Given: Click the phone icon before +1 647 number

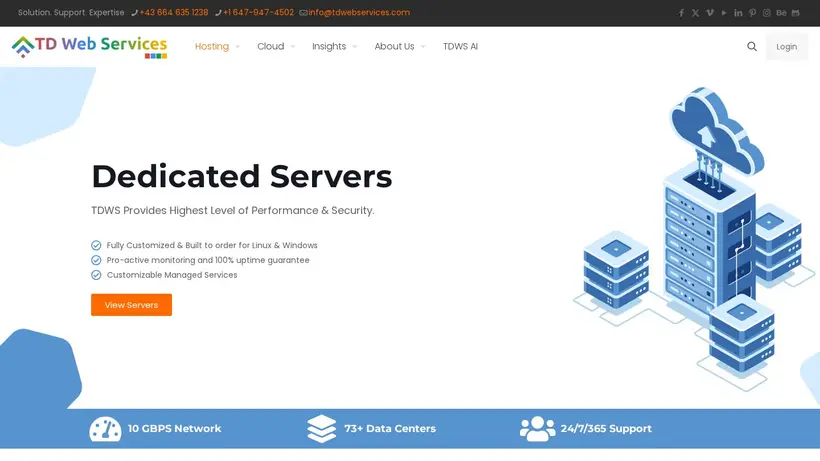Looking at the screenshot, I should pos(218,13).
